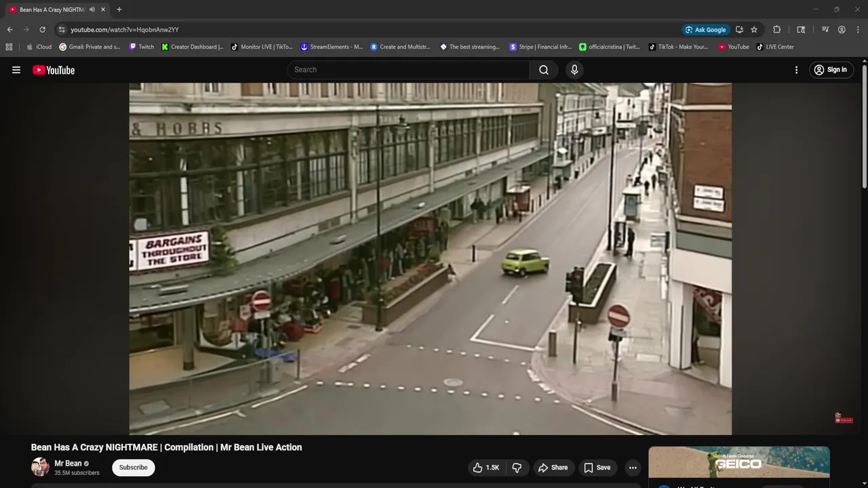Bookmark this page with the star
868x488 pixels.
754,30
